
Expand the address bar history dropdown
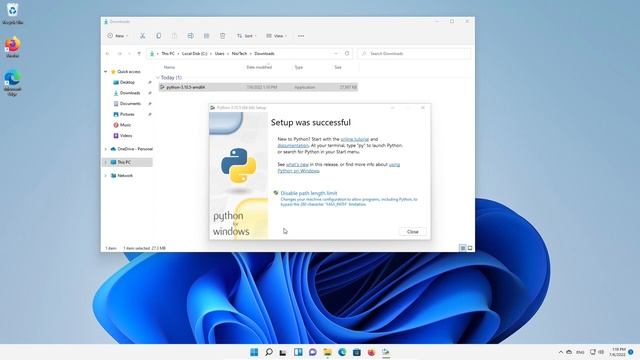(x=336, y=53)
